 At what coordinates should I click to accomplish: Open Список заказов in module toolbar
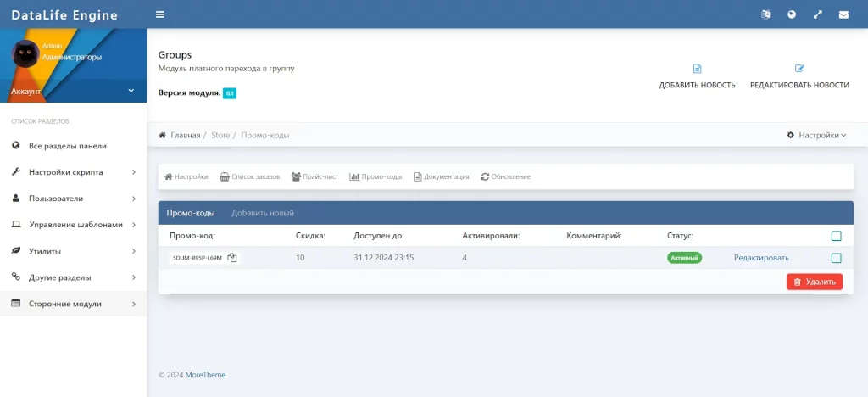pos(250,176)
